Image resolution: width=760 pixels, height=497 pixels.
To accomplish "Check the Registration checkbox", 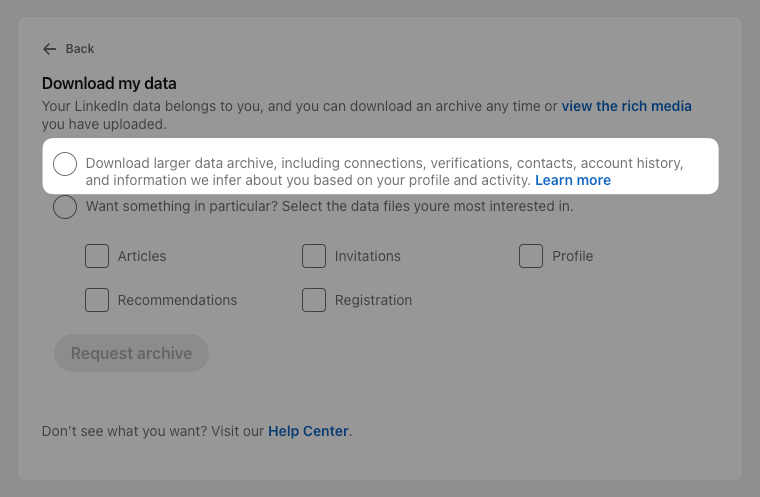I will click(314, 300).
